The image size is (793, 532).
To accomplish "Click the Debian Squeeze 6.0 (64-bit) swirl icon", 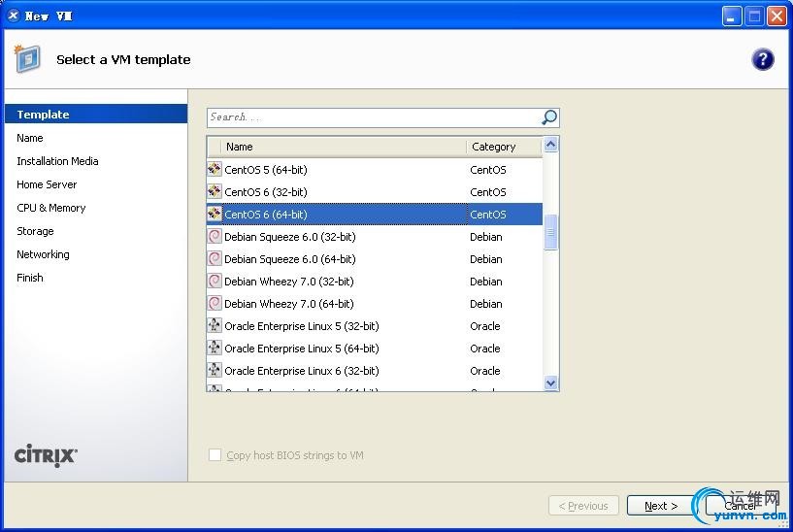I will (215, 258).
